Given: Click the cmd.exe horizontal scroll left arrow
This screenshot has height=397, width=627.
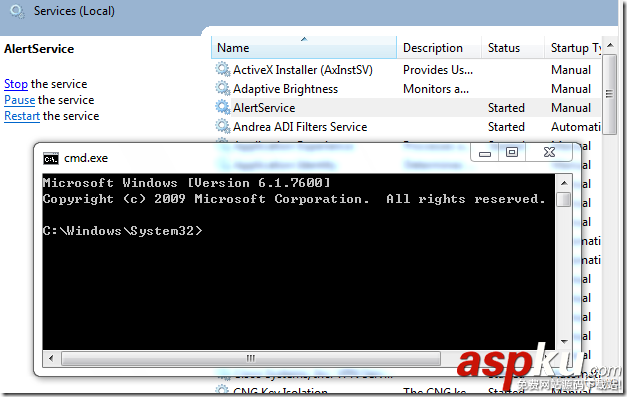Looking at the screenshot, I should pos(51,358).
